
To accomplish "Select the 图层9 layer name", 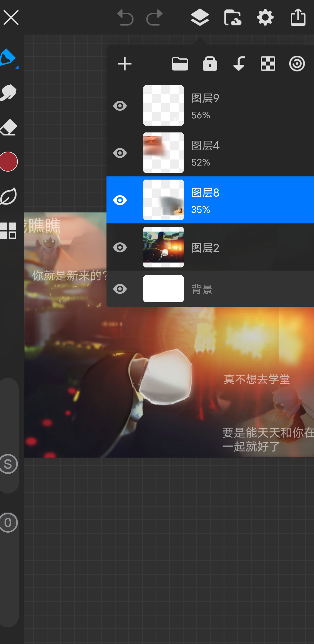I will pyautogui.click(x=205, y=98).
